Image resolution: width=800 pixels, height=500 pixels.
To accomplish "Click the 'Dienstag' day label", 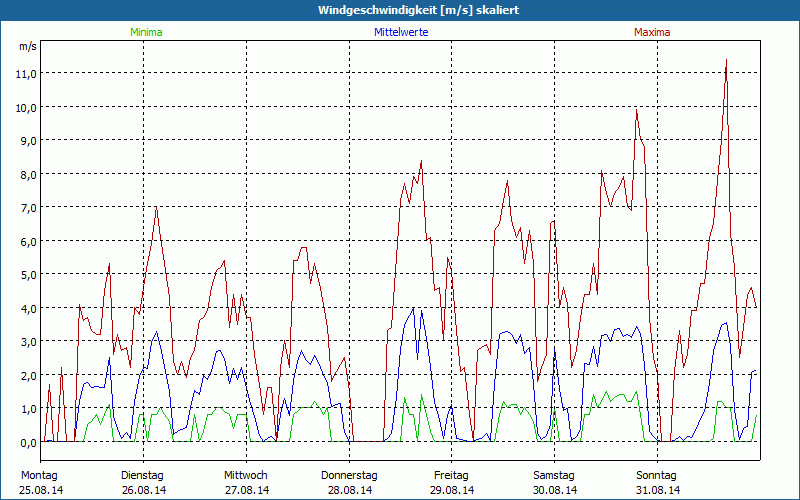I will coord(142,476).
